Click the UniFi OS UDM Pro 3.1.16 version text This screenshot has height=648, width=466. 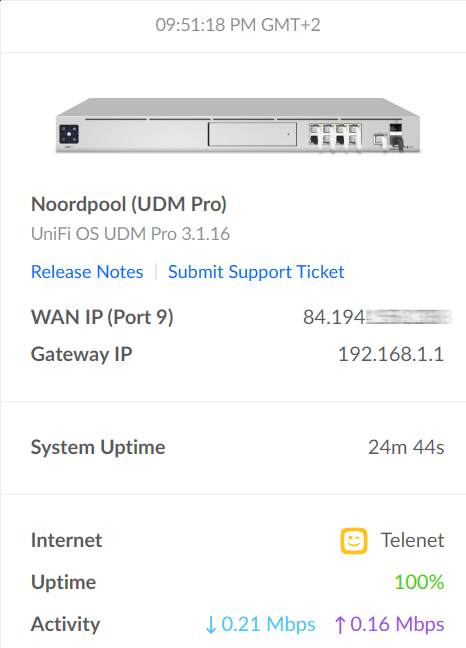pyautogui.click(x=131, y=234)
